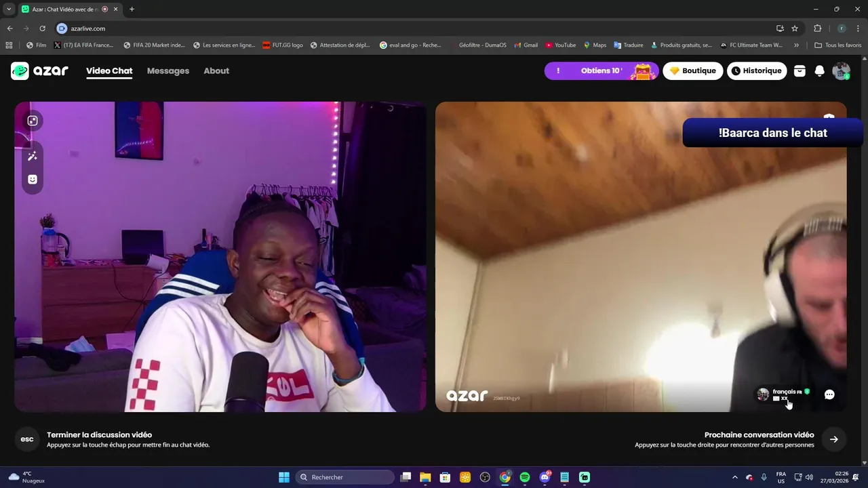Open the gift box shop icon

pyautogui.click(x=800, y=70)
